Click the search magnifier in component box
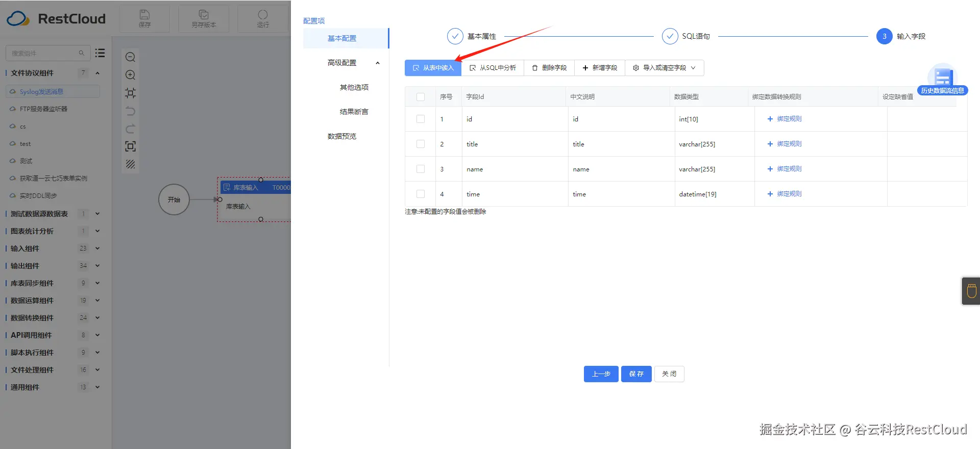 [81, 53]
